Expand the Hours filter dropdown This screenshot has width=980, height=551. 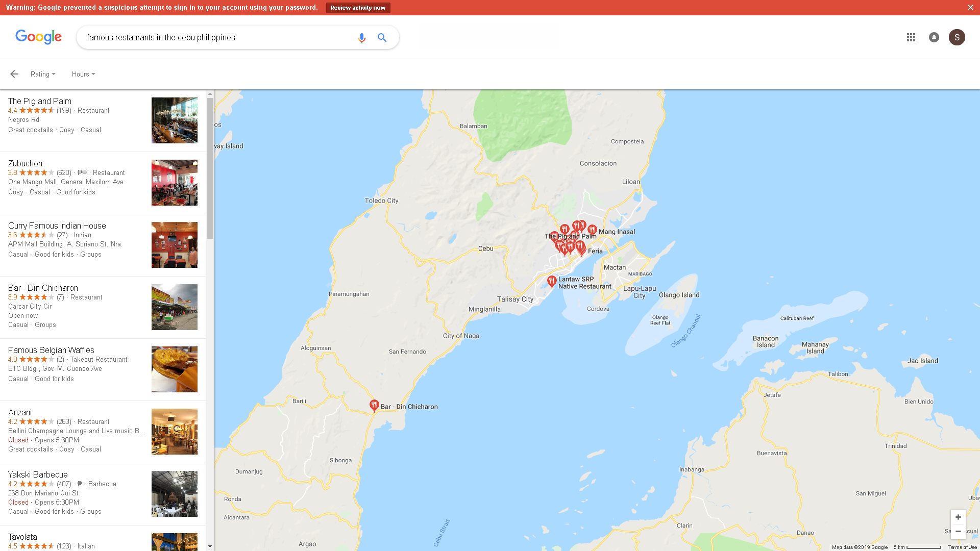click(83, 74)
